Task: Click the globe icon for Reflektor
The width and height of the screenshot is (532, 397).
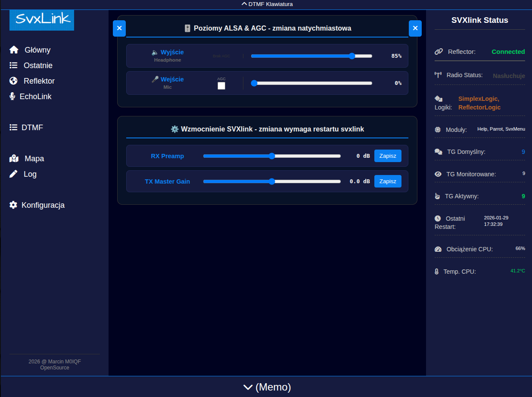Action: click(14, 81)
